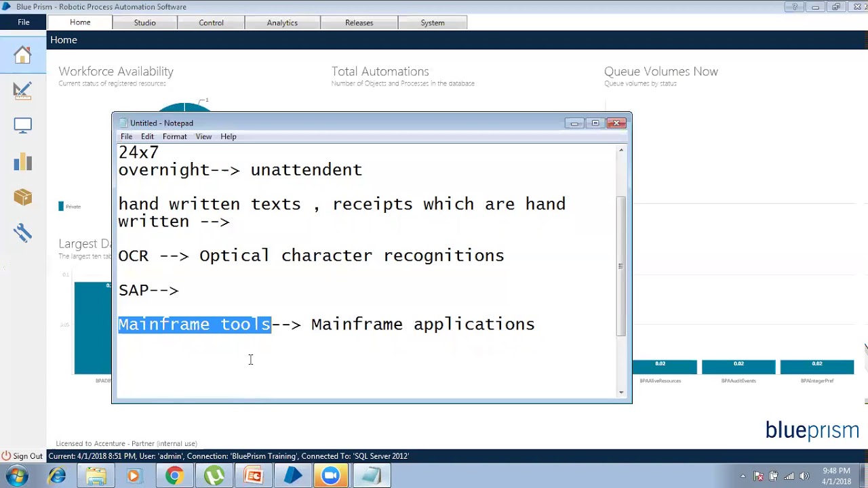Click Notepad's scroll up arrow
This screenshot has width=868, height=488.
click(x=620, y=150)
